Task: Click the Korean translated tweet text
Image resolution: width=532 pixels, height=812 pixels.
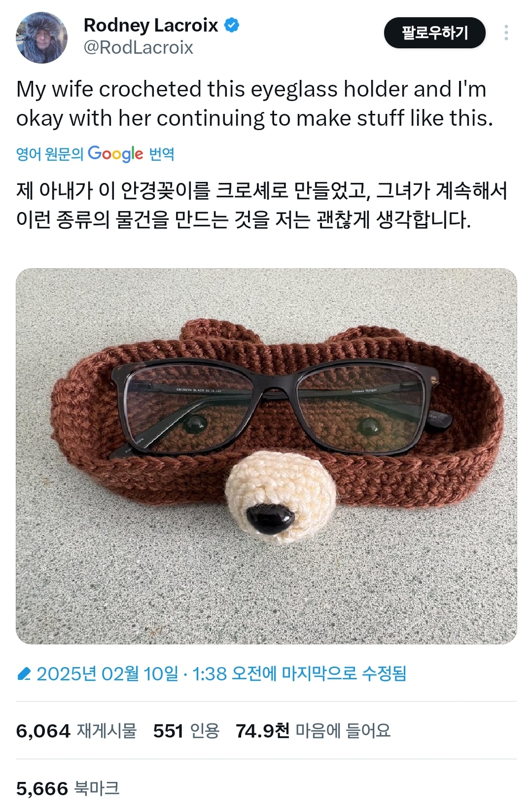Action: pos(262,205)
